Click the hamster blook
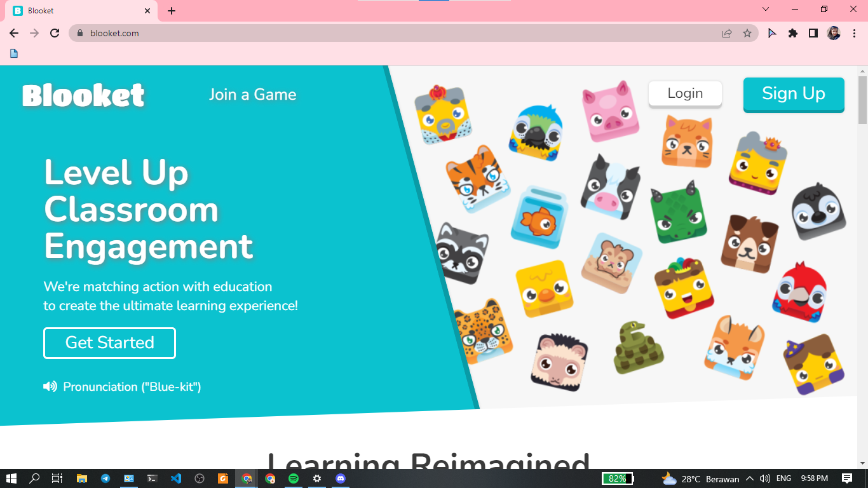Image resolution: width=868 pixels, height=488 pixels. pyautogui.click(x=612, y=263)
